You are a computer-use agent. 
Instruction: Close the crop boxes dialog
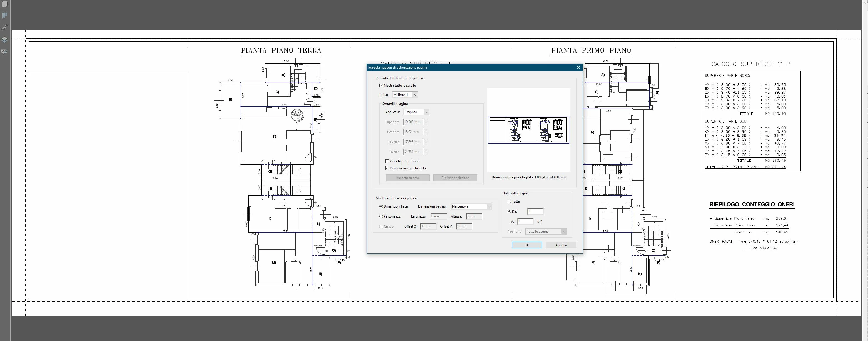pos(578,67)
